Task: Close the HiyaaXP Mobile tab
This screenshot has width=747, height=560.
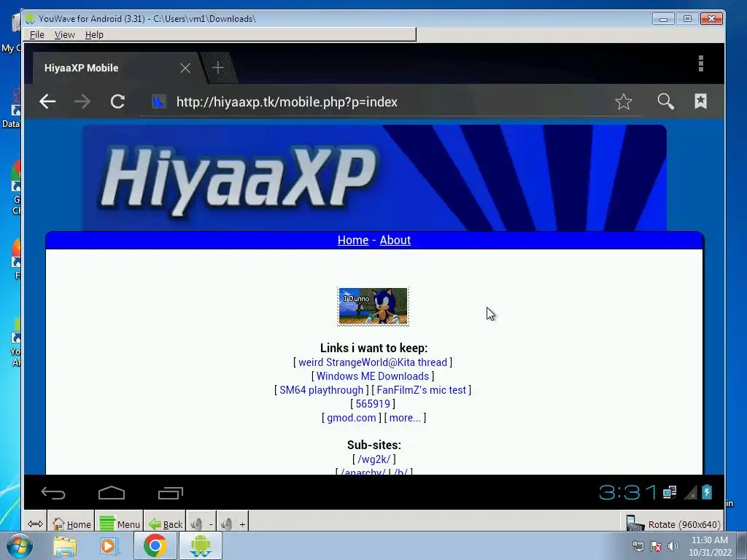Action: [x=185, y=68]
